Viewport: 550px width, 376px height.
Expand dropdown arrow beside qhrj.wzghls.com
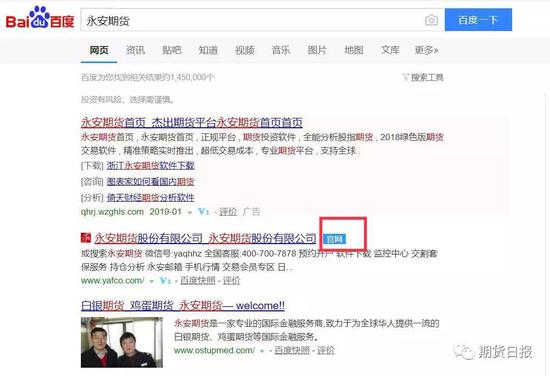pos(190,213)
